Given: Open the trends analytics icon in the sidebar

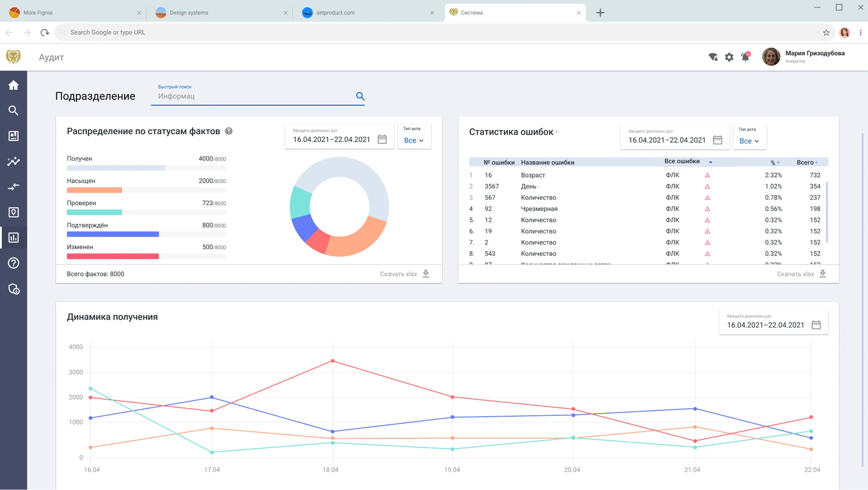Looking at the screenshot, I should tap(14, 161).
